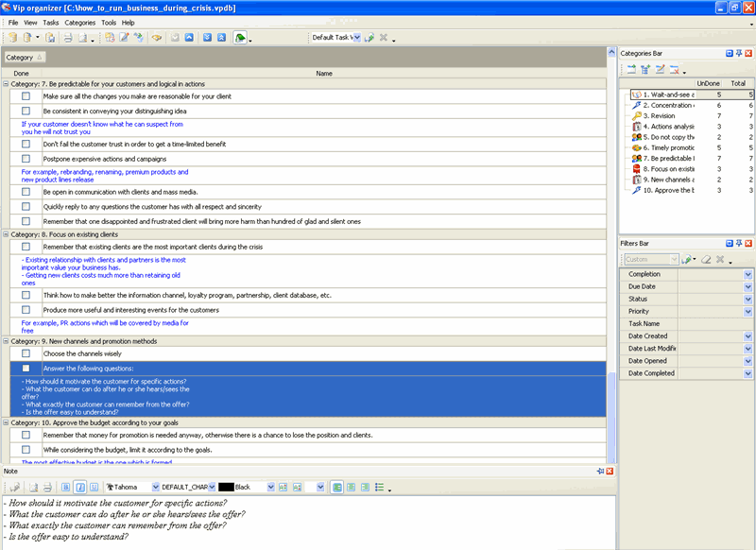Click the print icon in the main toolbar
This screenshot has height=550, width=756.
(68, 38)
